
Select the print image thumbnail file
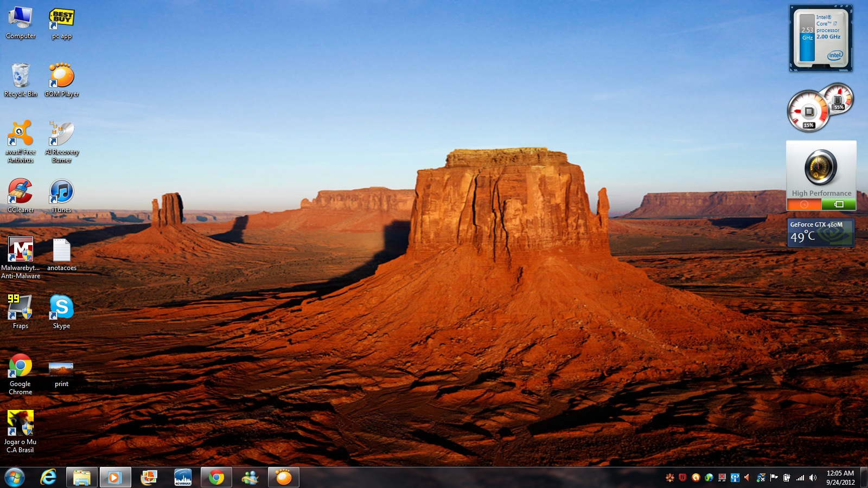61,370
